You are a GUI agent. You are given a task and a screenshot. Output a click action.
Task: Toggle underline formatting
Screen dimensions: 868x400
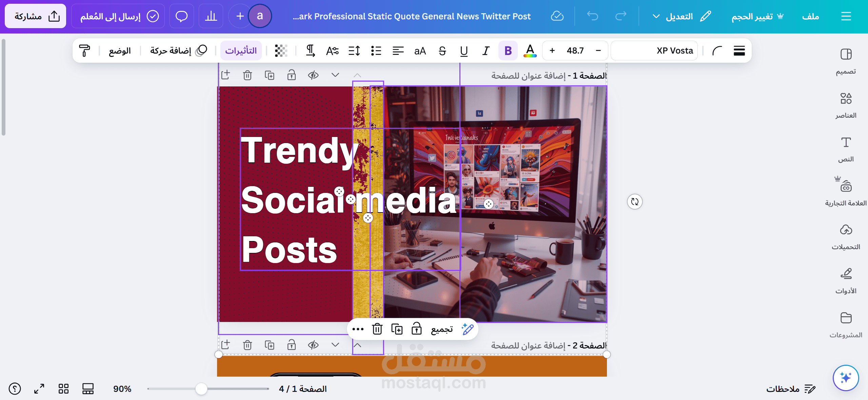click(x=464, y=51)
